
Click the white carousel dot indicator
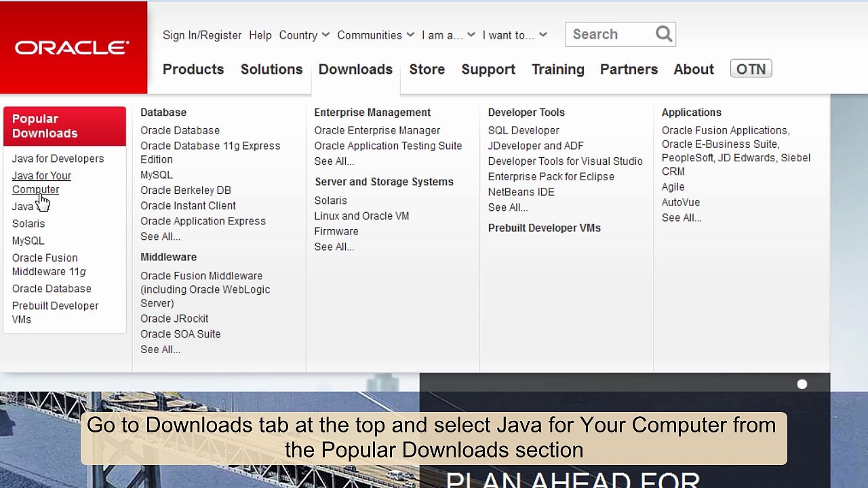tap(802, 384)
